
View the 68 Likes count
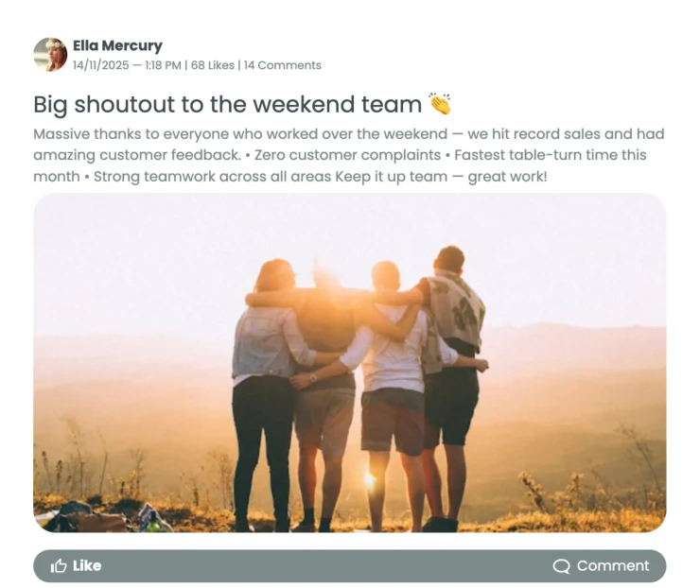pos(213,65)
